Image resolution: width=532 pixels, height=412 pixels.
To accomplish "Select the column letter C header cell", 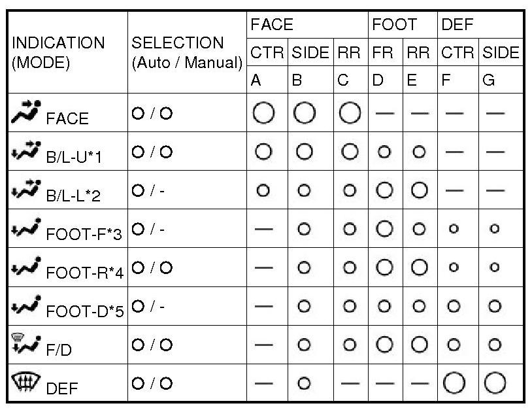I will point(344,80).
